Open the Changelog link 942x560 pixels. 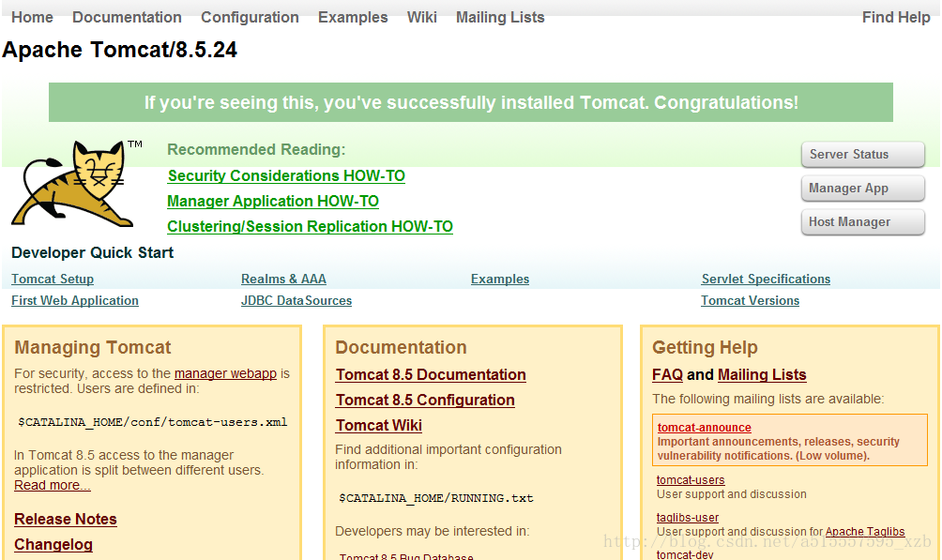click(x=53, y=544)
